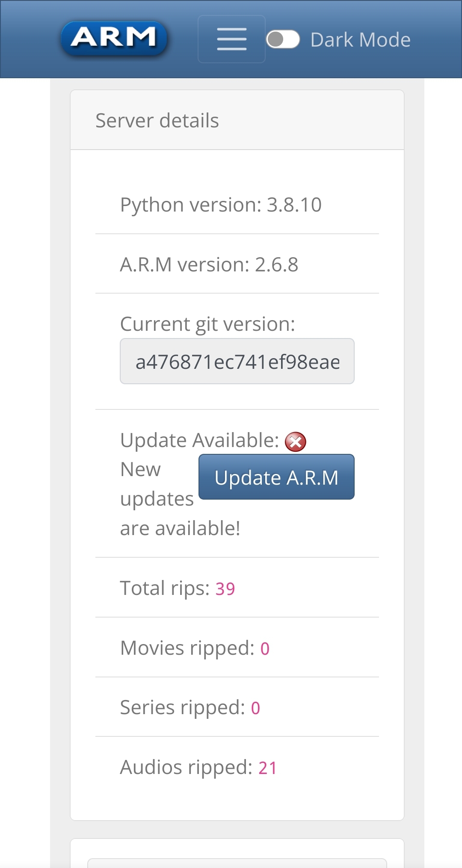Click the ARM application logo in the navbar
This screenshot has height=868, width=462.
point(114,38)
